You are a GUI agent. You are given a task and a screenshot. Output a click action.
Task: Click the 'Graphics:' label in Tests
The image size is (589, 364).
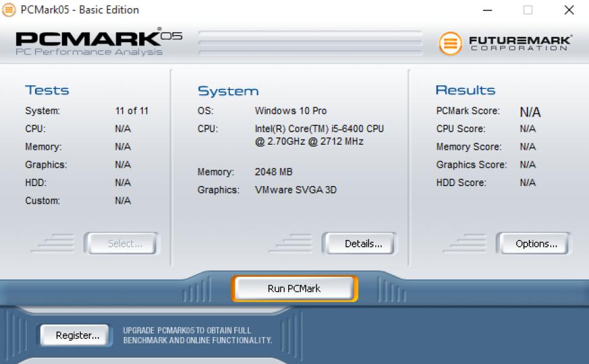46,165
